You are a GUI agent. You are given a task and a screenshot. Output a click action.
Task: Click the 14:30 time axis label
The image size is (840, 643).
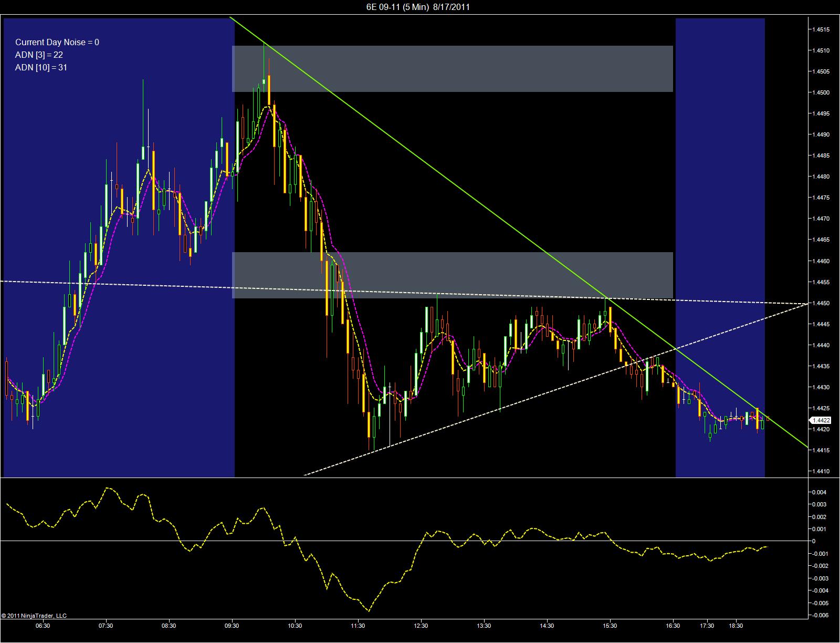tap(547, 626)
